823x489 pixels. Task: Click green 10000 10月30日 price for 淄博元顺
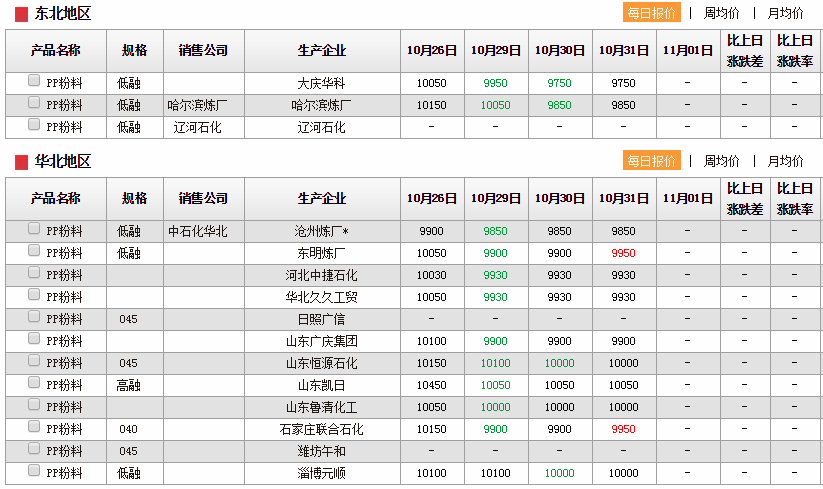559,474
